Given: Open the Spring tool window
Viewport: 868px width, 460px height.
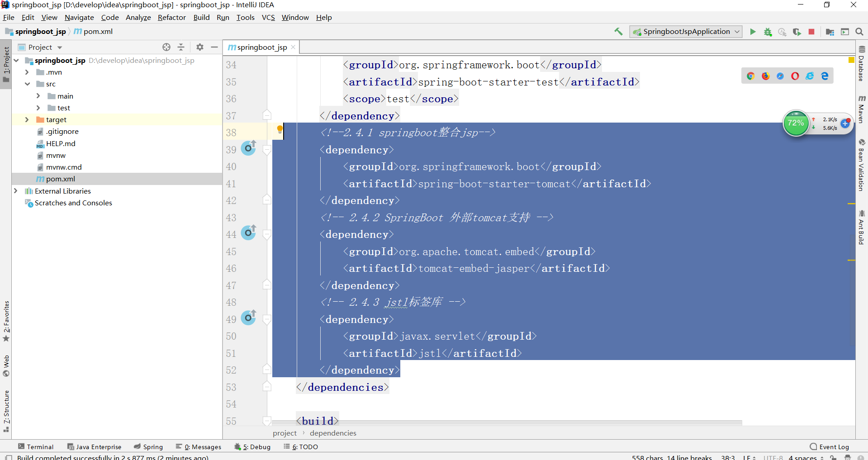Looking at the screenshot, I should pyautogui.click(x=148, y=446).
